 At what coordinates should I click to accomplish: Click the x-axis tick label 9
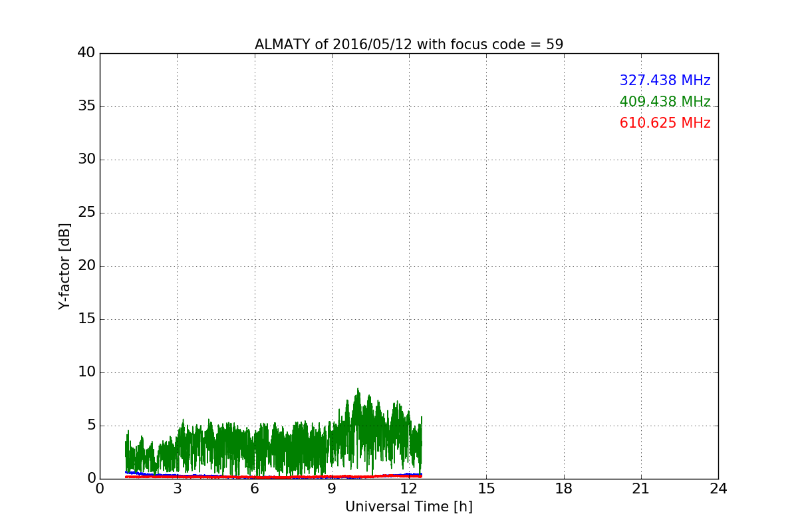pyautogui.click(x=332, y=489)
